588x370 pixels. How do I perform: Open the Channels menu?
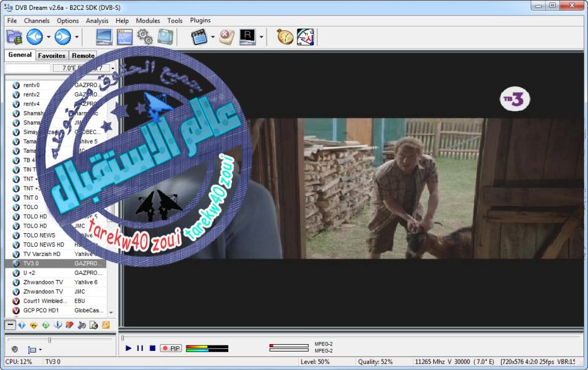click(x=37, y=20)
